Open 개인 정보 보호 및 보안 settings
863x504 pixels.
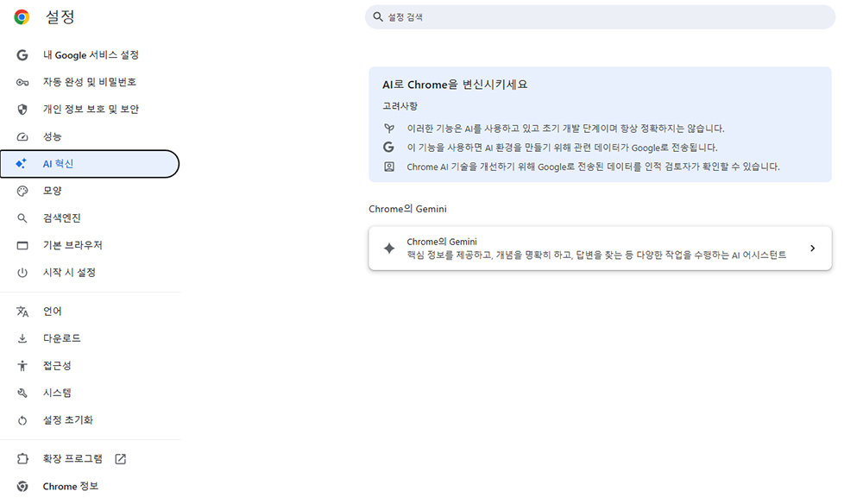click(x=90, y=110)
